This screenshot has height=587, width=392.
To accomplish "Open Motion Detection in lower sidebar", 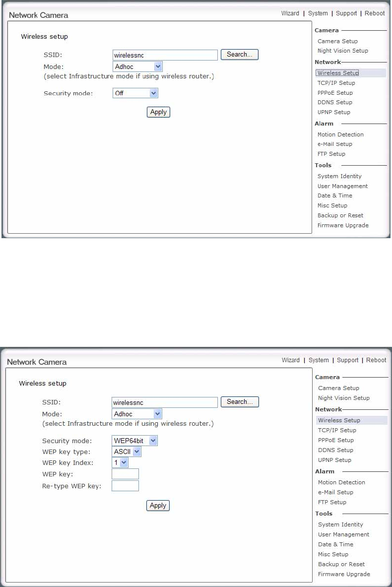I will [x=341, y=482].
